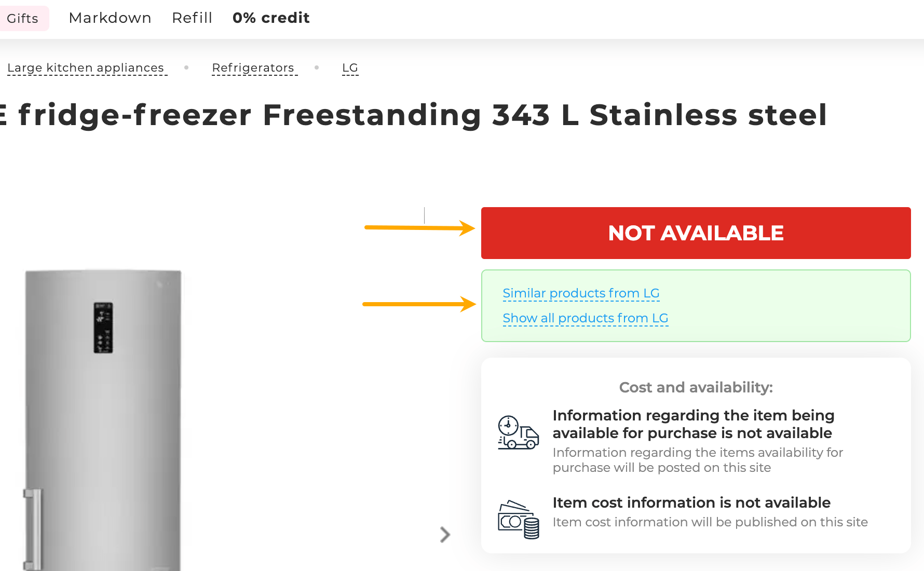The width and height of the screenshot is (924, 571).
Task: Click the Cost and availability heading
Action: point(696,387)
